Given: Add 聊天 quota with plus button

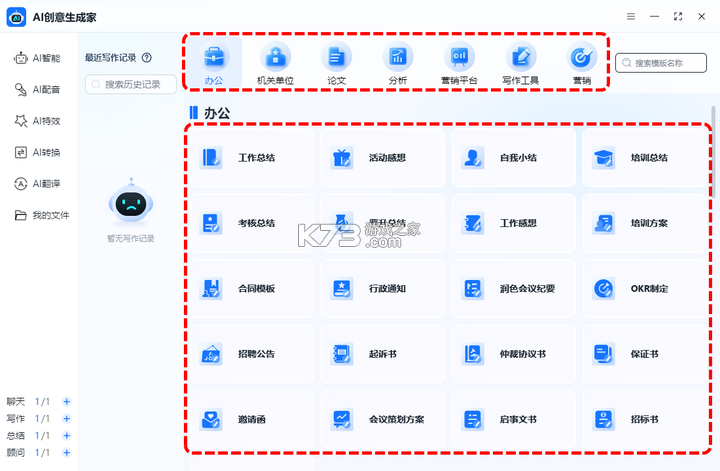Looking at the screenshot, I should (x=67, y=402).
